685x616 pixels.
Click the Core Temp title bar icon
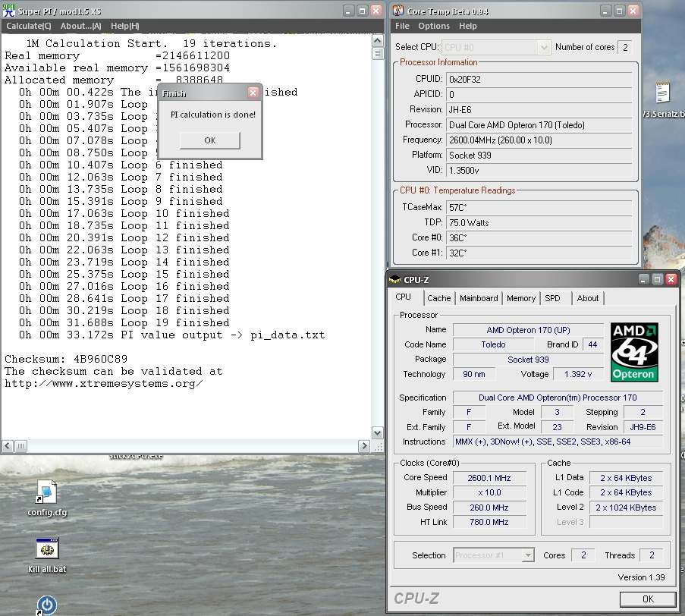[x=398, y=11]
